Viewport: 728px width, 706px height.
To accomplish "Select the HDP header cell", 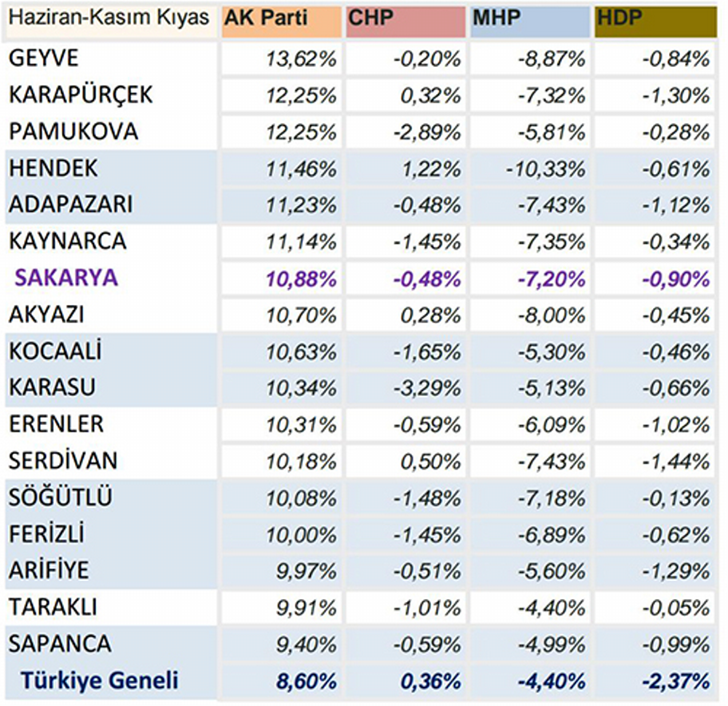I will point(654,20).
